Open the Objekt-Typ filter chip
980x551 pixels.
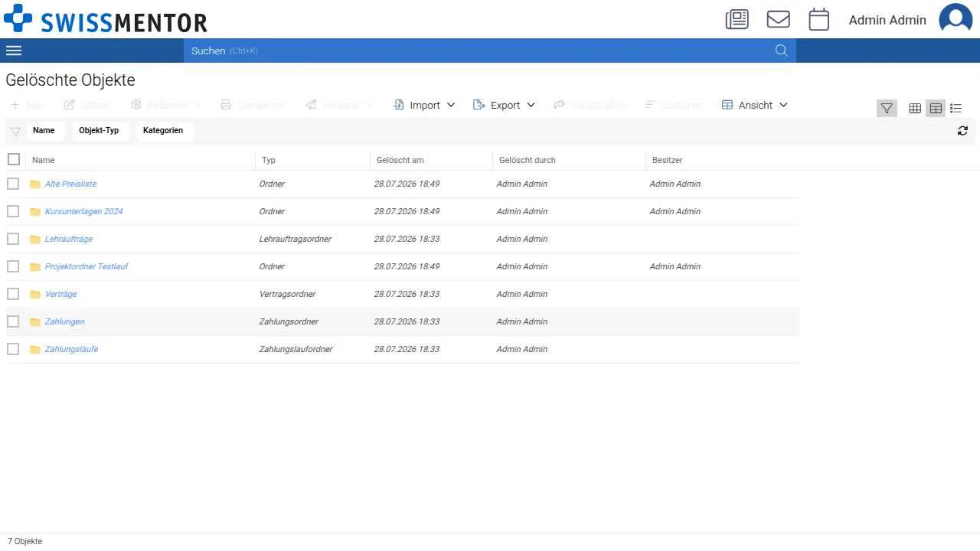[100, 131]
